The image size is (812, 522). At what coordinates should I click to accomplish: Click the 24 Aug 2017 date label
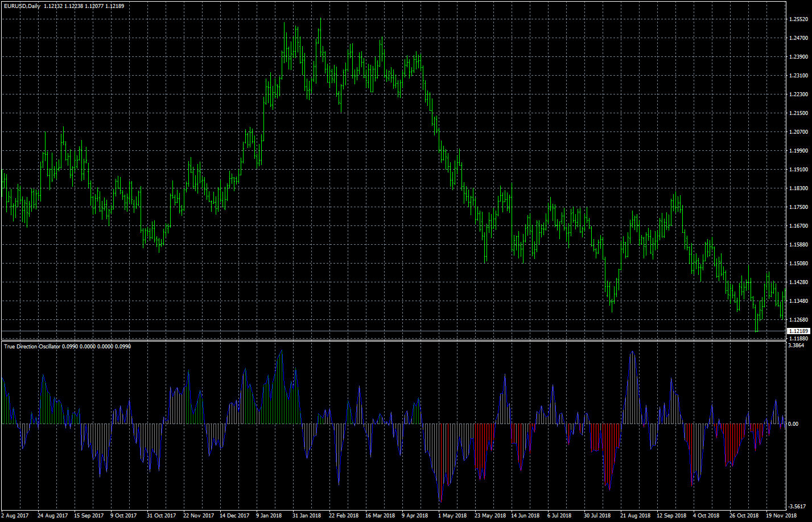52,516
